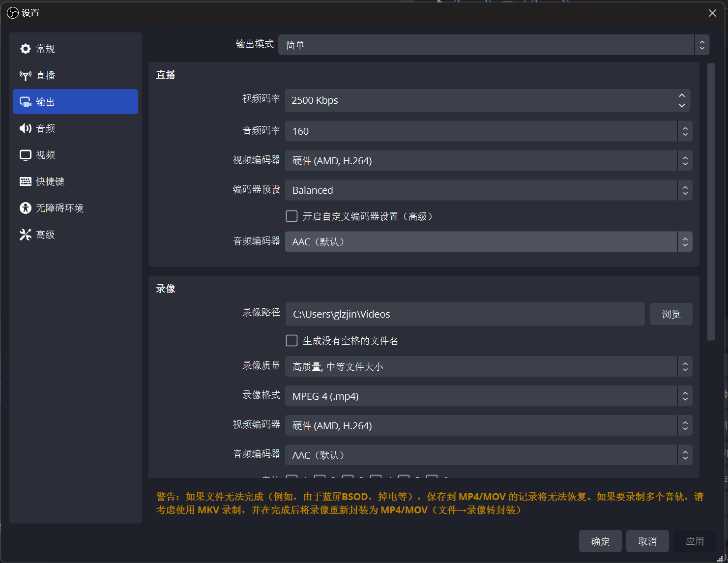Increase 视频码率 with the up arrow

tap(682, 95)
